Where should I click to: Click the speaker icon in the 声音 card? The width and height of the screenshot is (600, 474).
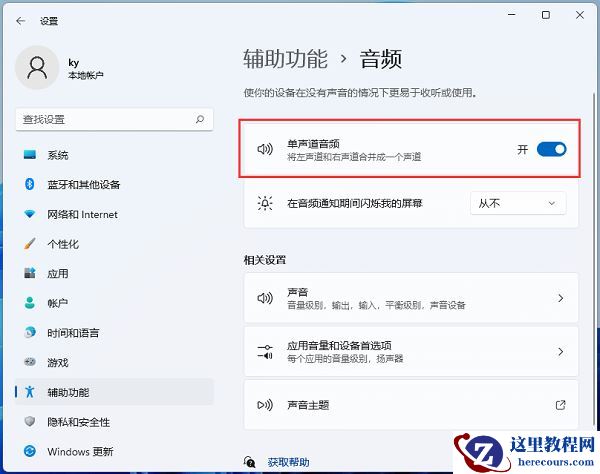[265, 298]
